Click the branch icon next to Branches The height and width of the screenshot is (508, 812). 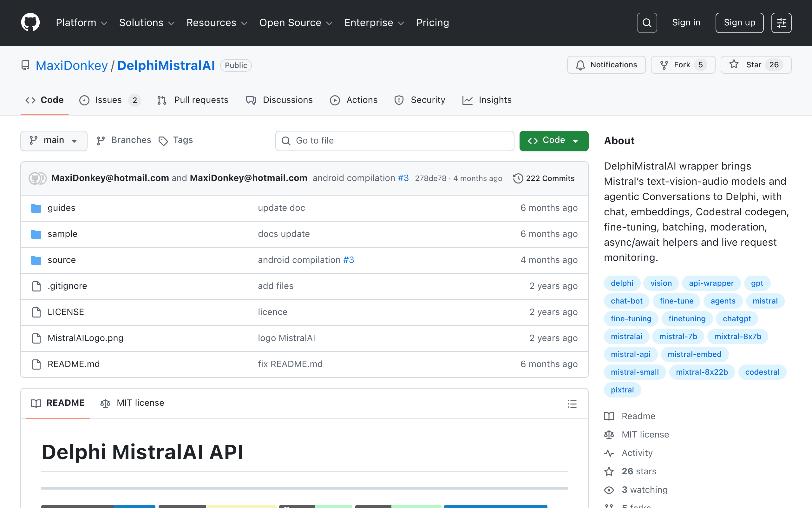pos(101,141)
